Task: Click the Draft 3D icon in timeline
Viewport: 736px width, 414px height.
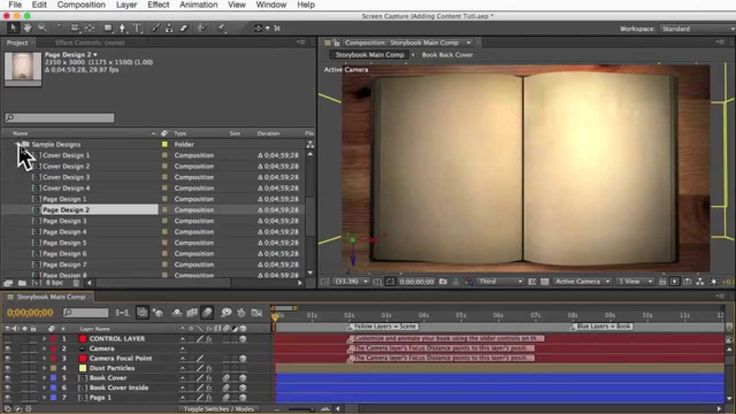Action: click(x=158, y=313)
